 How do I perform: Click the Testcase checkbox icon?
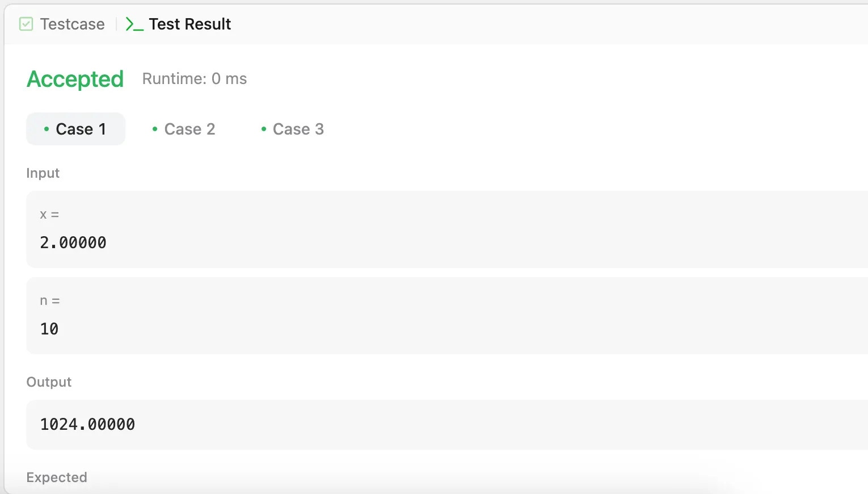[x=26, y=24]
